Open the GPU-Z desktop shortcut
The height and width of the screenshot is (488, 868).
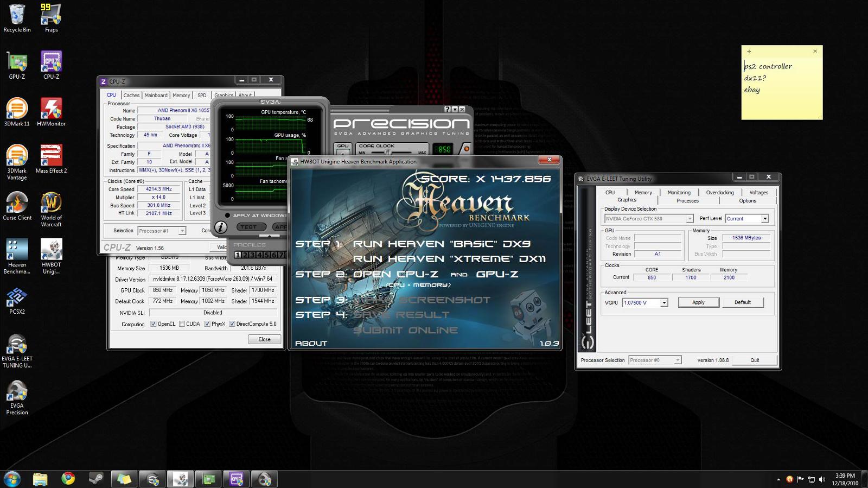click(17, 65)
